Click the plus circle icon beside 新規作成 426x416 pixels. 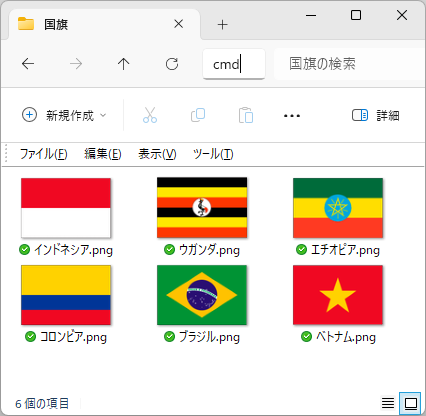coord(29,115)
